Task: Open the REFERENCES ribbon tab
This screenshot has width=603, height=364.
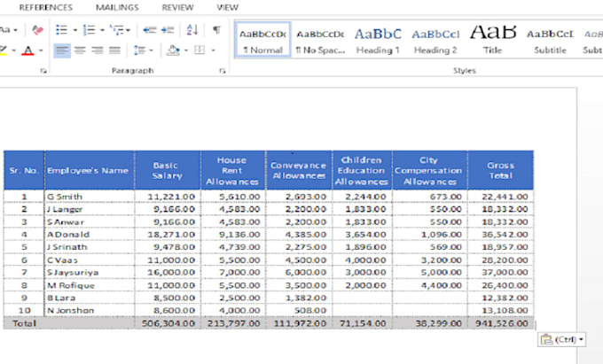Action: [46, 7]
